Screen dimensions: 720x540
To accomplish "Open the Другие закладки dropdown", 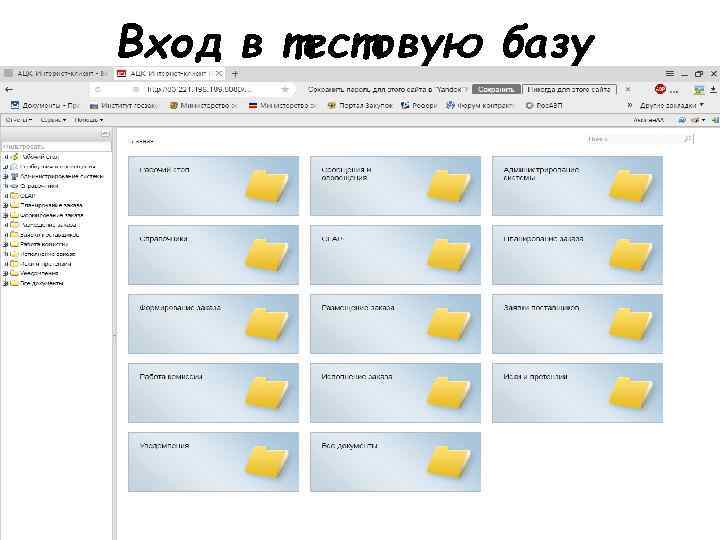I will coord(672,105).
